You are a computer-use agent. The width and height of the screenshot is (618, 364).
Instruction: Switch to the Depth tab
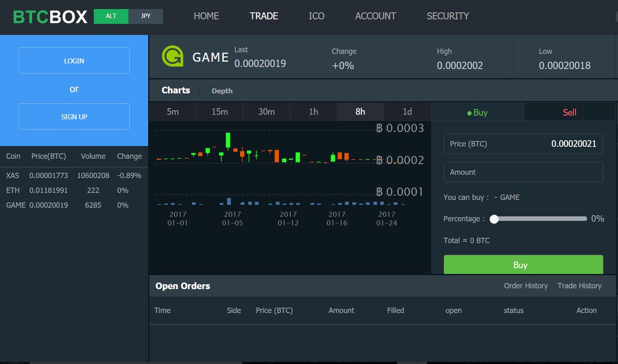[222, 91]
